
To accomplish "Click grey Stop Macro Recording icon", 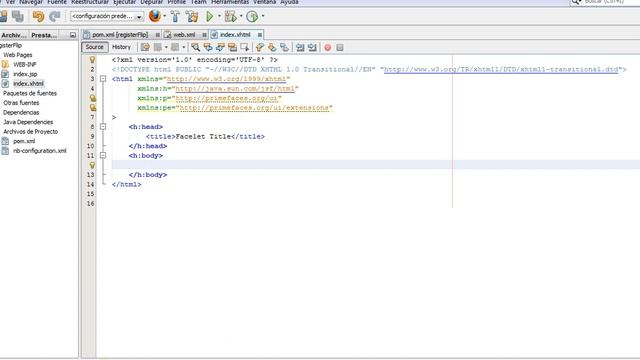I will 340,47.
